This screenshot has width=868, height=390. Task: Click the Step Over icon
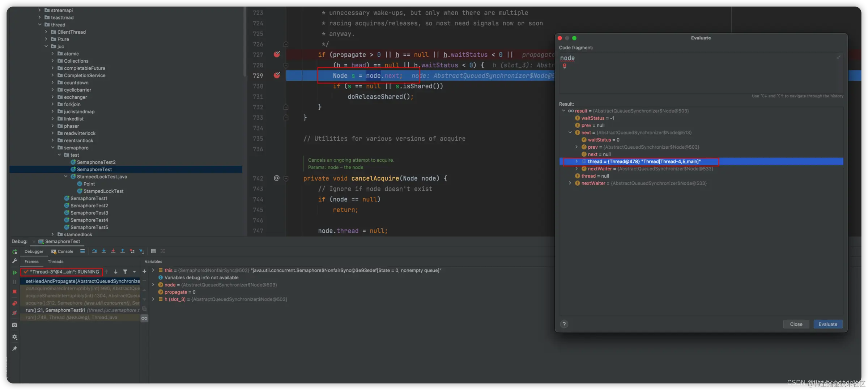click(94, 251)
